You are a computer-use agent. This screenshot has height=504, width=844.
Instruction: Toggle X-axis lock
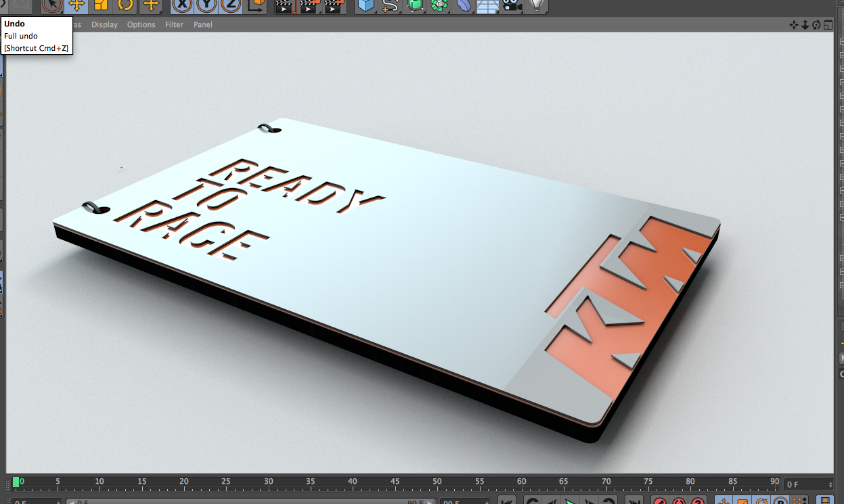[181, 5]
